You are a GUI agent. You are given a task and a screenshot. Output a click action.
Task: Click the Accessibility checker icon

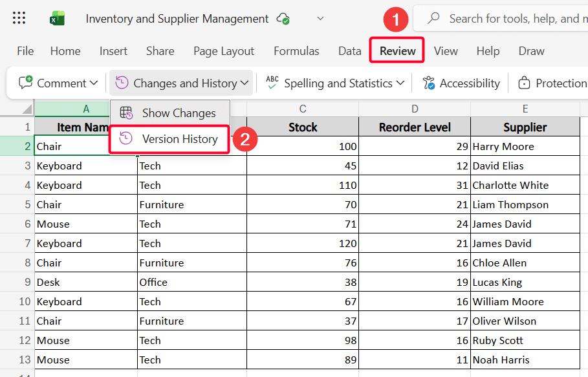(428, 83)
